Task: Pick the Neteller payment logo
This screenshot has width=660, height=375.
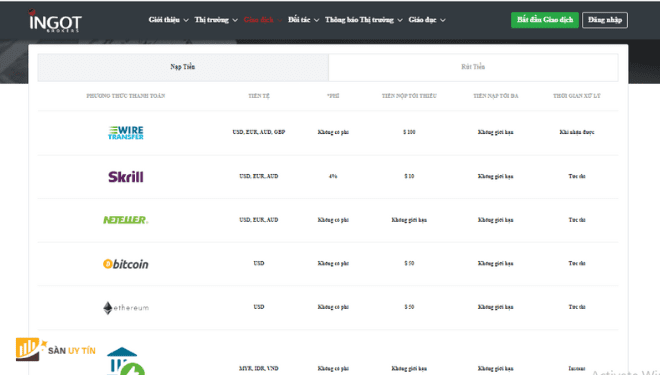Action: point(125,220)
